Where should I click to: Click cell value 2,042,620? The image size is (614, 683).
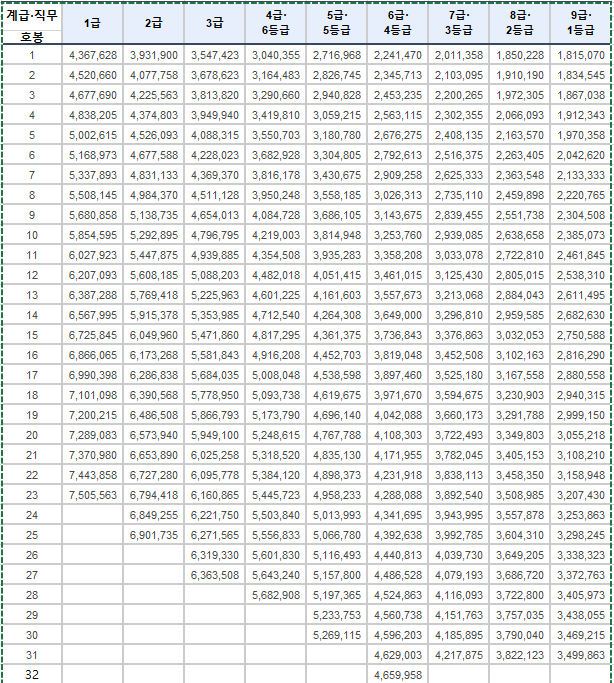(x=580, y=156)
